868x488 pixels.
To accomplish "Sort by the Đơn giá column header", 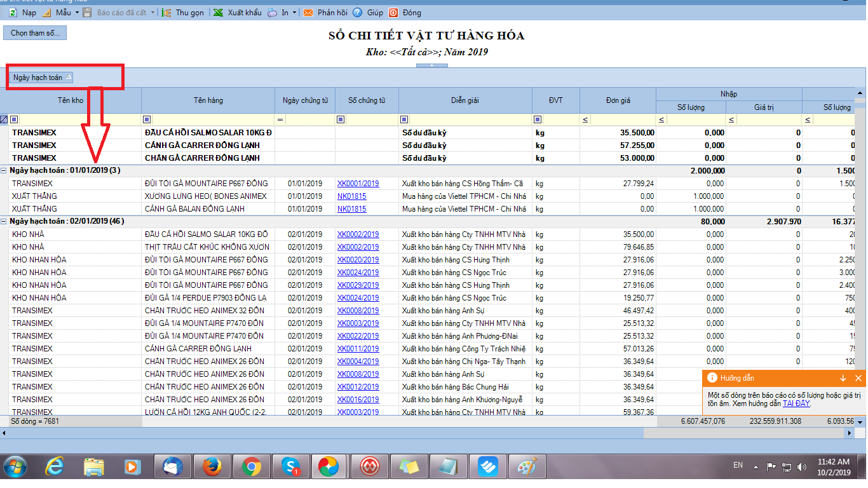I will (618, 100).
